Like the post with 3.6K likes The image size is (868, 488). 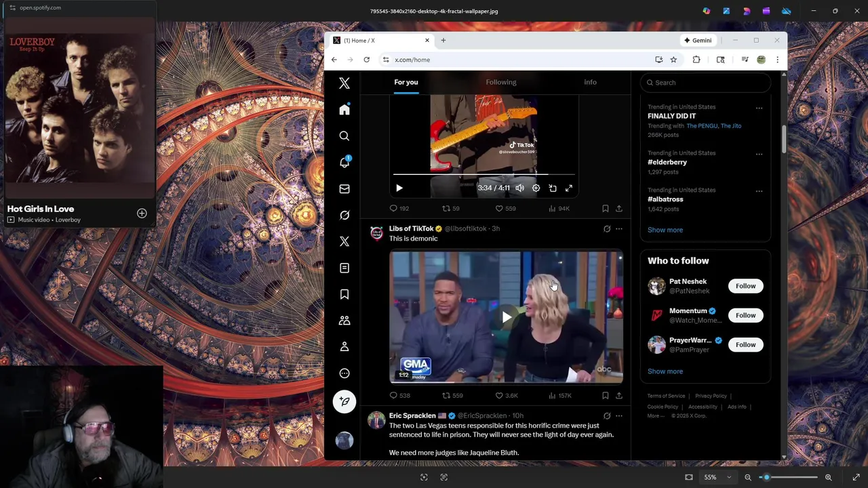(x=507, y=395)
